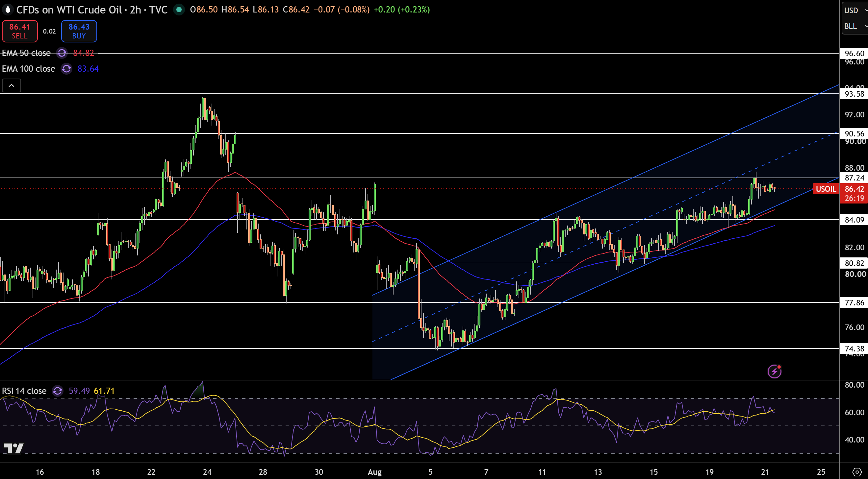Click the 87.24 price level label

click(854, 178)
